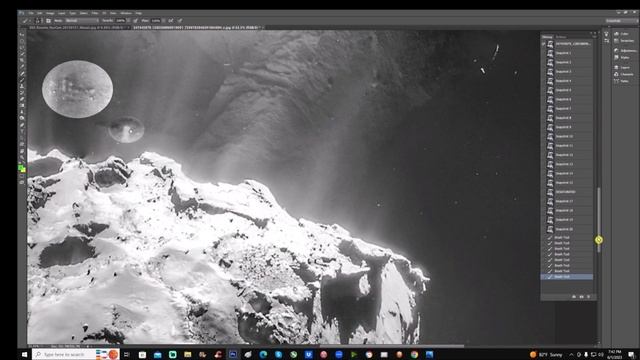Image resolution: width=640 pixels, height=360 pixels.
Task: Open the Window menu
Action: (x=126, y=13)
